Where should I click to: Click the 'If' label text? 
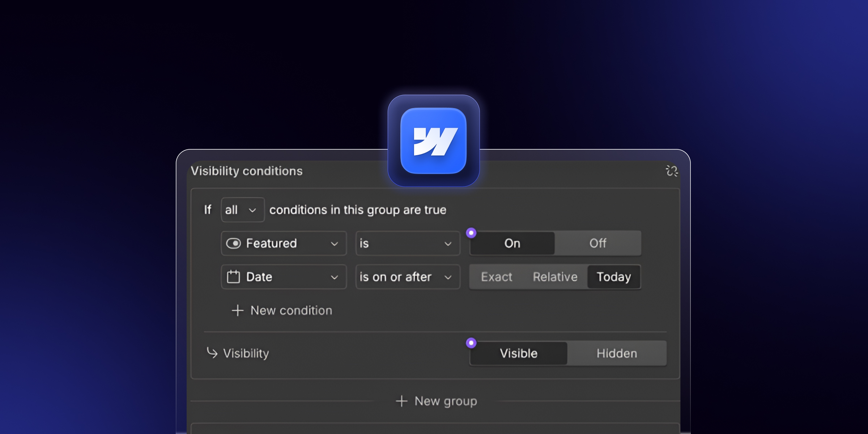[208, 210]
